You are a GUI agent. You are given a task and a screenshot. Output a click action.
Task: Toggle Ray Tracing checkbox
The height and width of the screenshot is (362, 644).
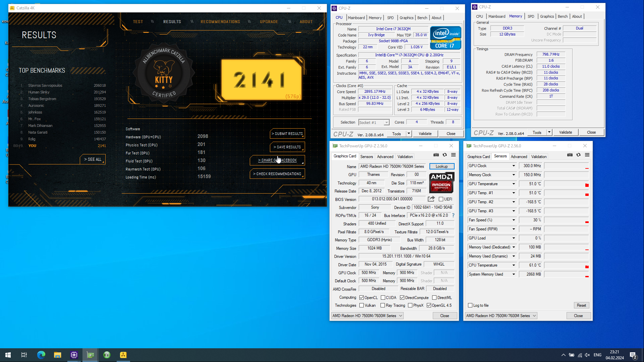383,305
